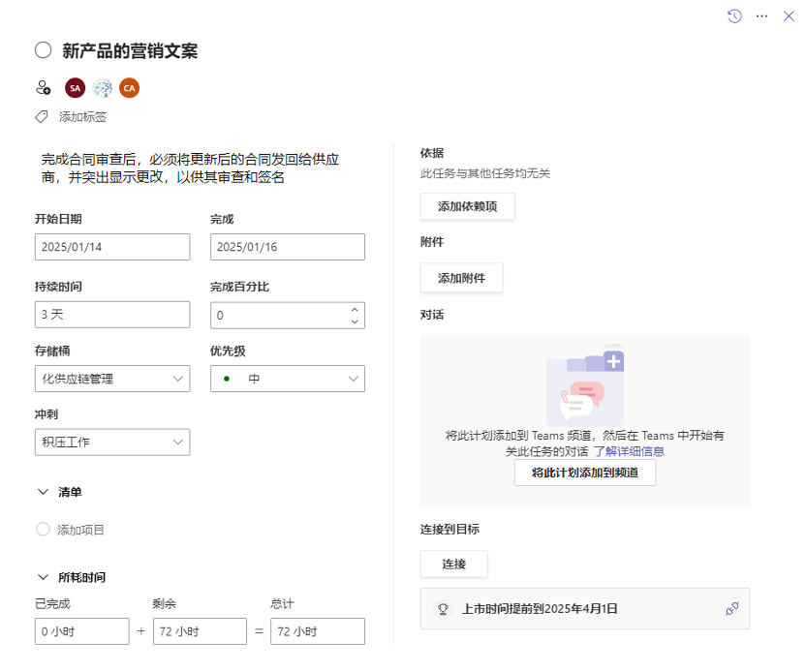Click the 添加依赖项 button
Screen dimensions: 806x672
pyautogui.click(x=468, y=206)
